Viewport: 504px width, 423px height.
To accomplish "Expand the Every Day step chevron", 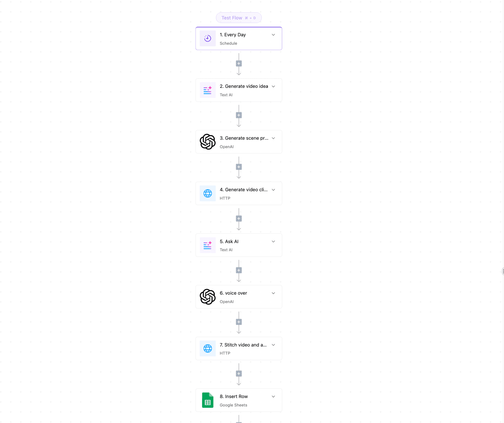I will tap(273, 35).
